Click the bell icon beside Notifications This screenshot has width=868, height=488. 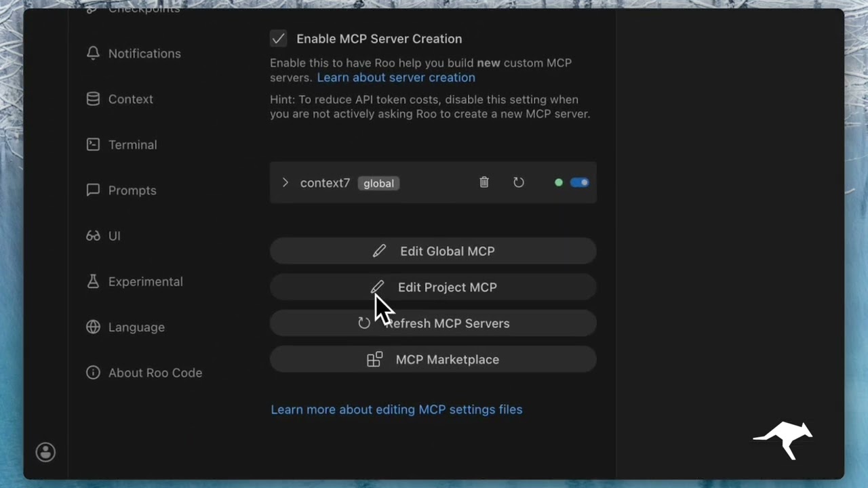click(x=94, y=54)
